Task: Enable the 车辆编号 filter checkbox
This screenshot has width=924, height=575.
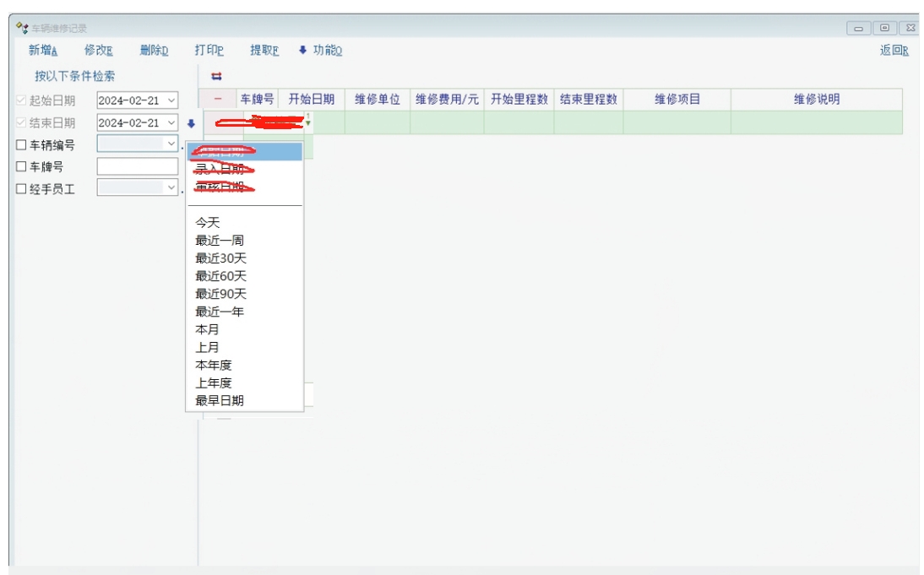Action: pyautogui.click(x=22, y=145)
